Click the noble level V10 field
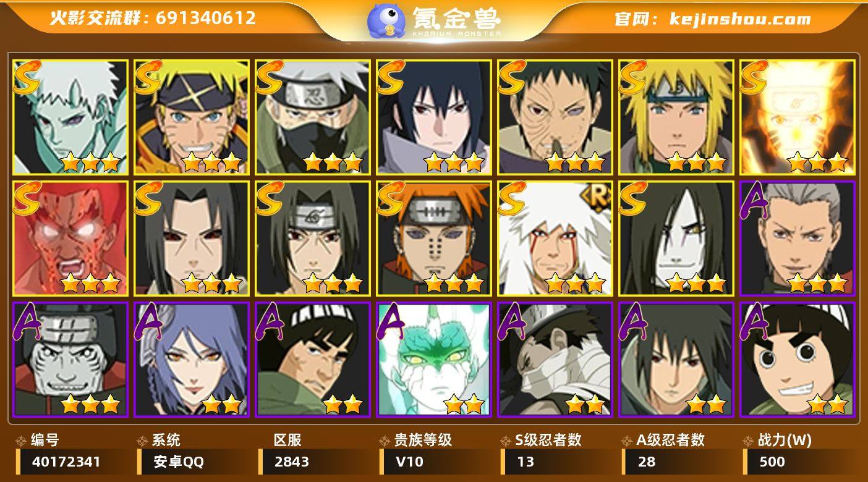 click(434, 462)
